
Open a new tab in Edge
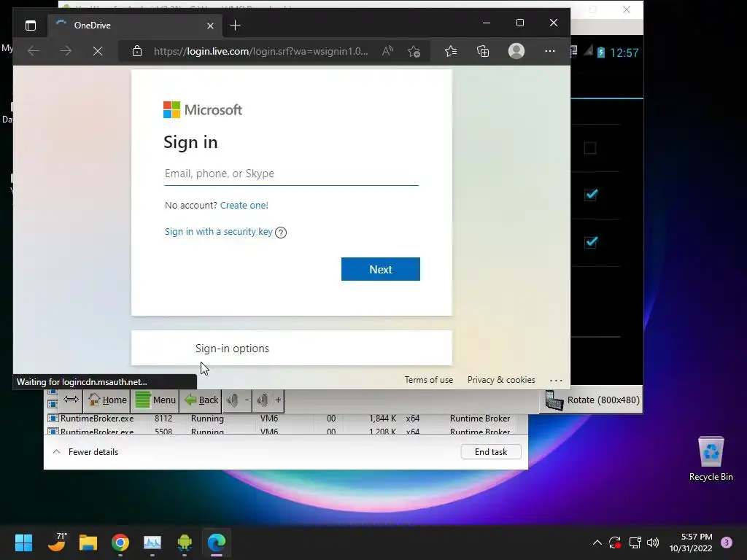point(236,26)
